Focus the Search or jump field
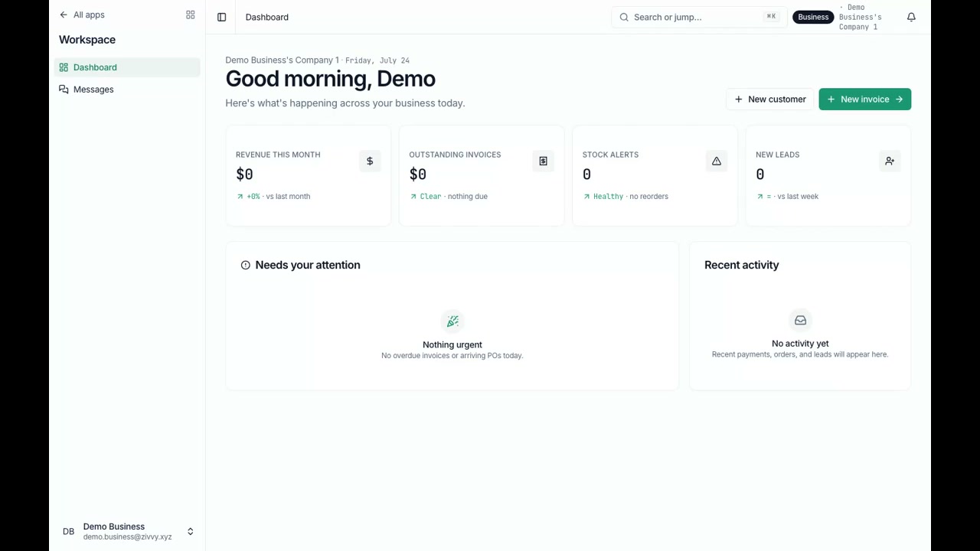980x551 pixels. tap(698, 17)
